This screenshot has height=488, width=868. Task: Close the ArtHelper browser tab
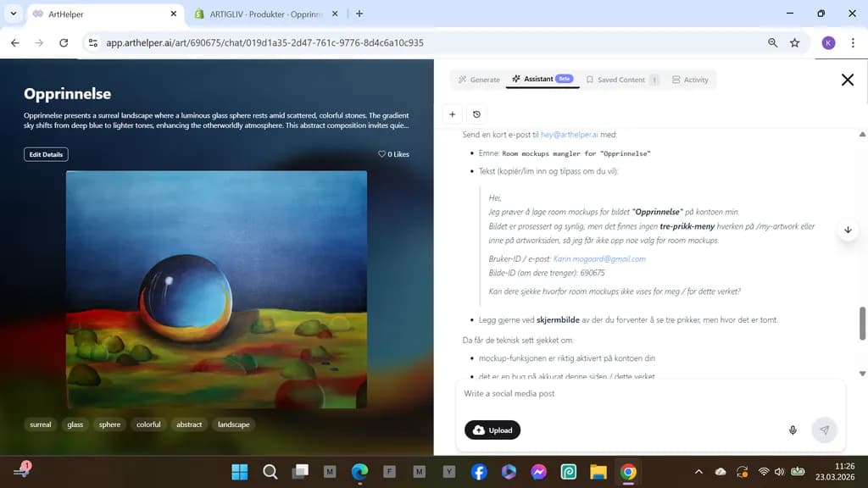pyautogui.click(x=173, y=14)
